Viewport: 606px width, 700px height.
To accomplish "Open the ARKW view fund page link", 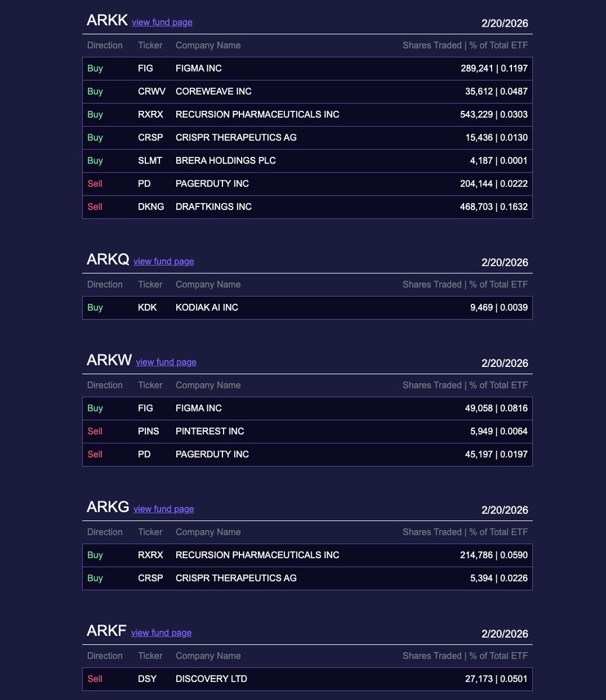I will pos(166,362).
